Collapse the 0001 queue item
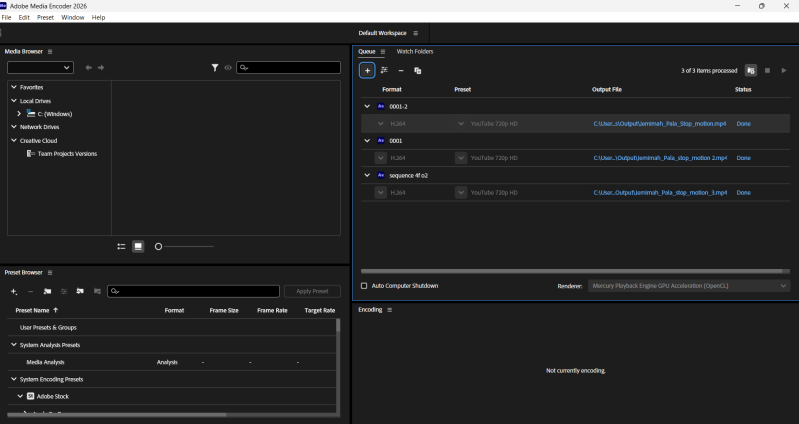Viewport: 799px width, 424px height. coord(367,141)
